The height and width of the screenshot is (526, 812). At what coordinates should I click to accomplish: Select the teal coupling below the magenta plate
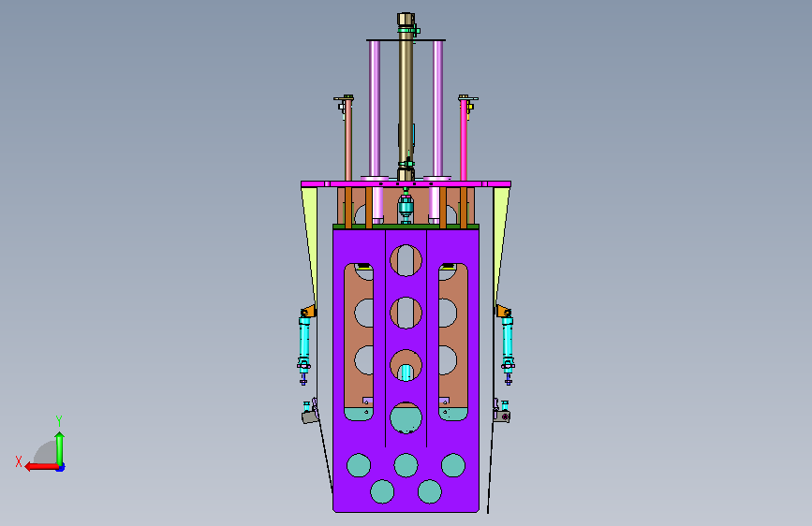(x=406, y=208)
